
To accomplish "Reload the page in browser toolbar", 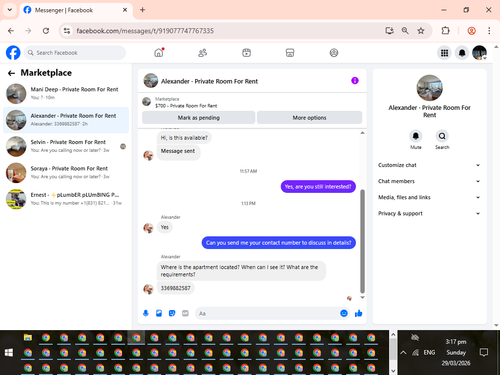I will point(46,31).
